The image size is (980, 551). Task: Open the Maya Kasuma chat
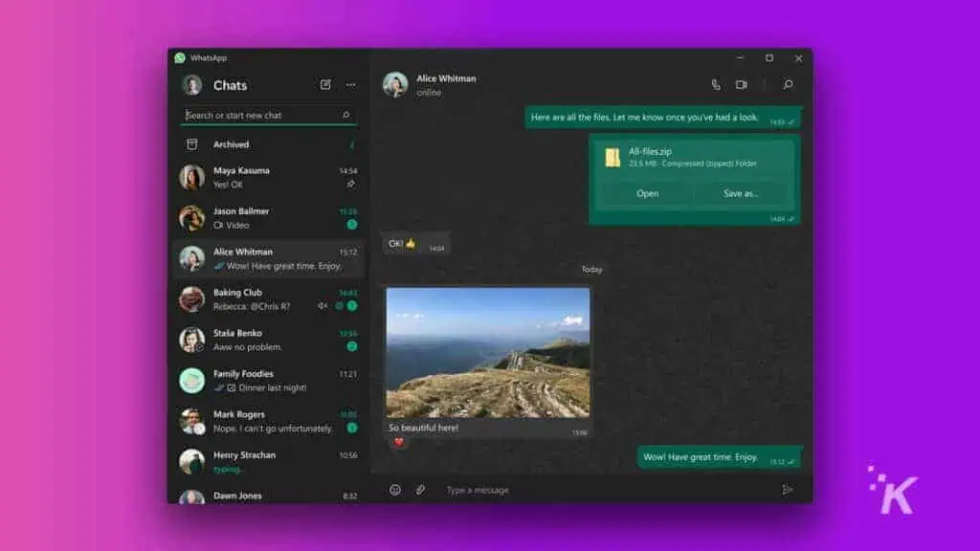tap(269, 177)
